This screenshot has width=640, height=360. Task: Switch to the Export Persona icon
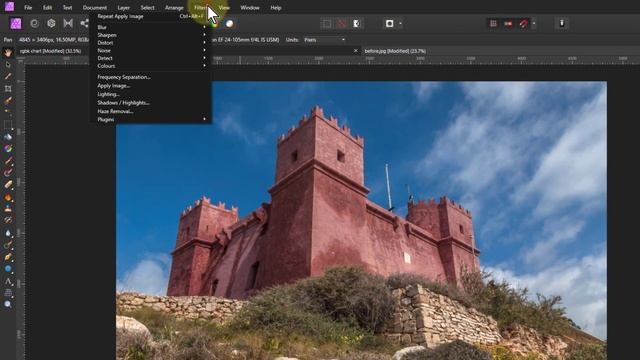point(84,23)
